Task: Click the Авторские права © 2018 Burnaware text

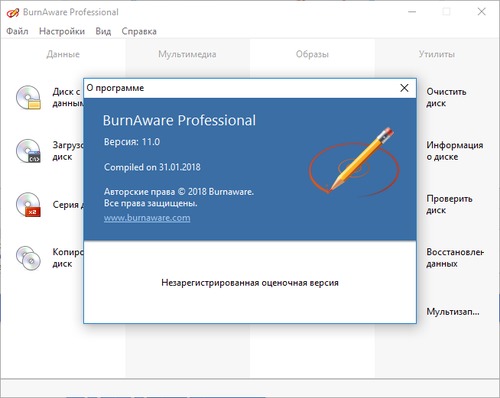Action: point(179,192)
